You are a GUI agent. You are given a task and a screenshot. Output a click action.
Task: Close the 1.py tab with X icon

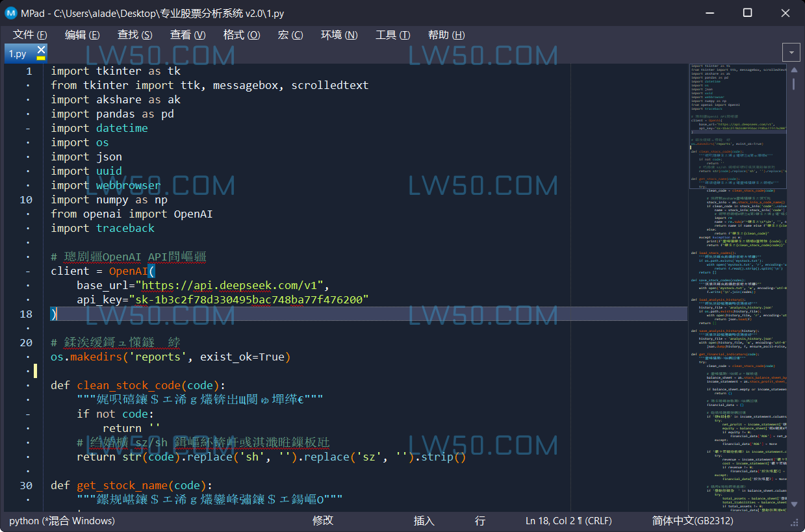point(41,49)
